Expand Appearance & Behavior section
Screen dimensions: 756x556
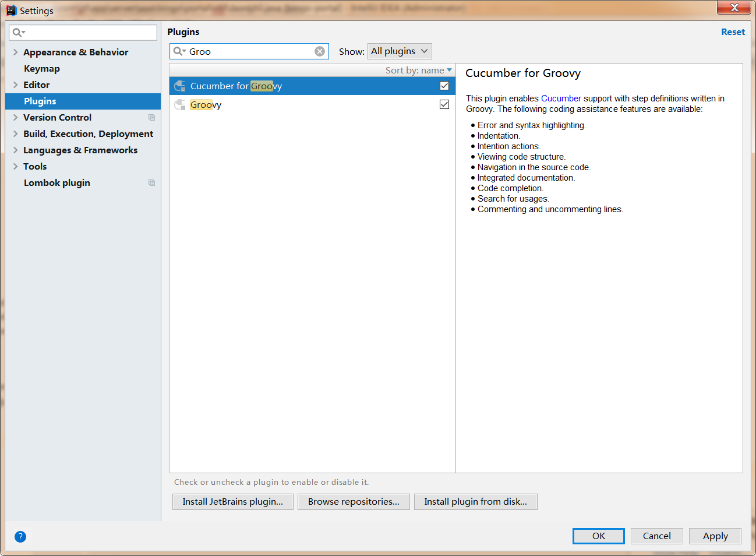(16, 52)
